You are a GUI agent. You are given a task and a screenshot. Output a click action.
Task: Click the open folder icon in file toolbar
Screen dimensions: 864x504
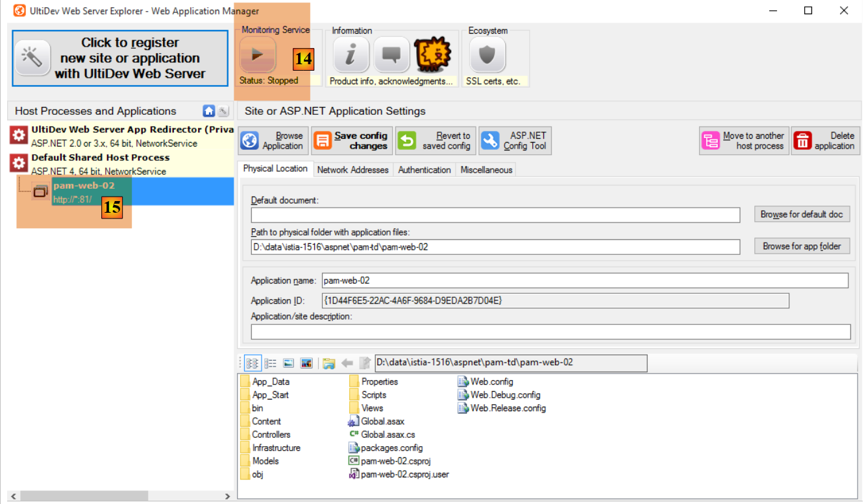click(329, 363)
